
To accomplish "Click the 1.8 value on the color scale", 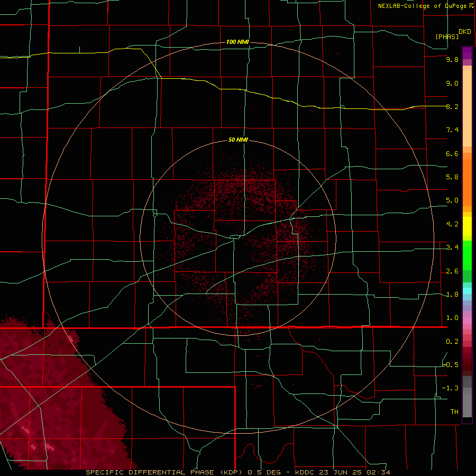I will pyautogui.click(x=452, y=295).
